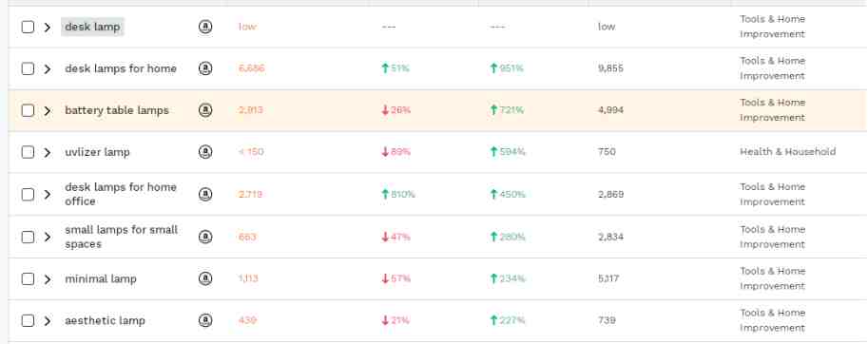Expand the desk lamp row chevron
Screen dimensions: 868x344
[47, 27]
